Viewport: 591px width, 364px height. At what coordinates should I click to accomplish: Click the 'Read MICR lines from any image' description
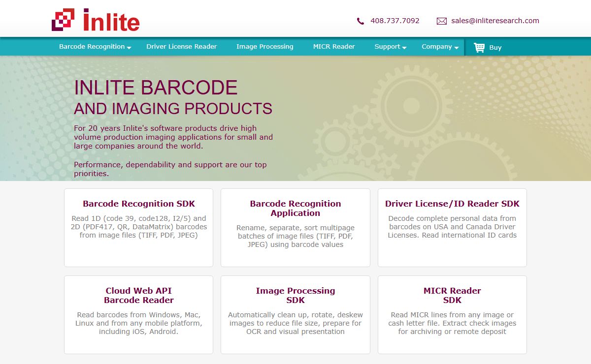pyautogui.click(x=452, y=323)
